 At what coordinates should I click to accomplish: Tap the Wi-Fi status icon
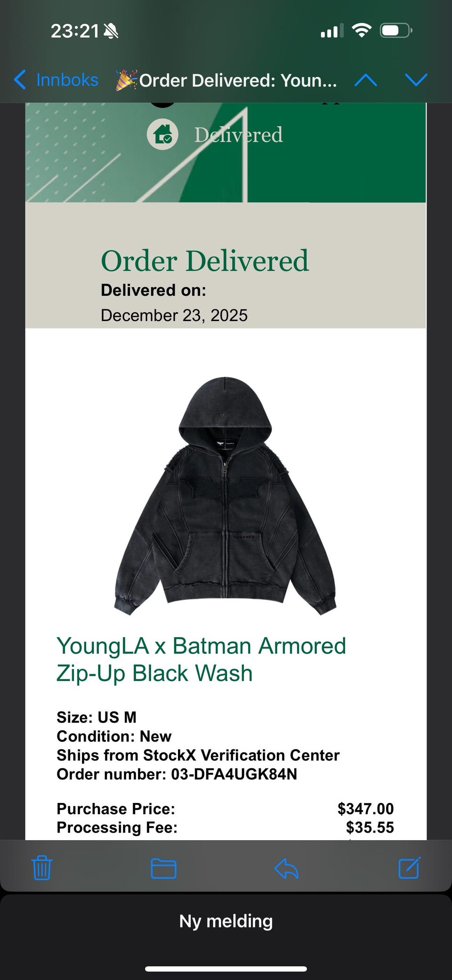(362, 32)
